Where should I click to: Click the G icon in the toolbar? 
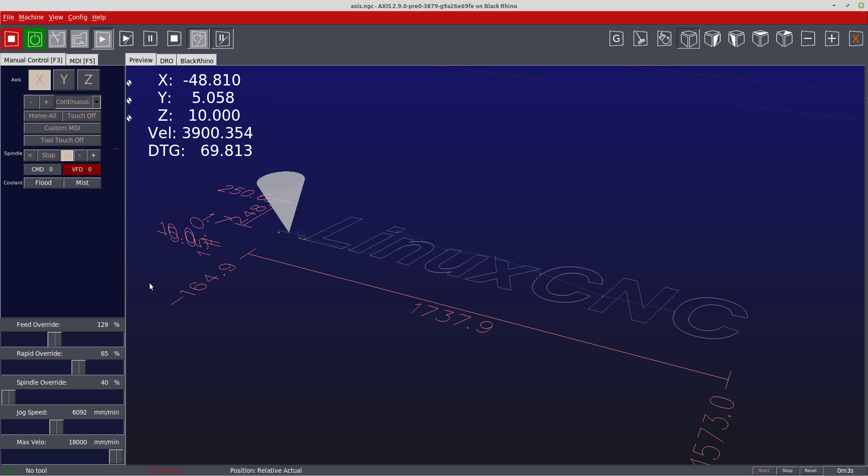click(617, 39)
